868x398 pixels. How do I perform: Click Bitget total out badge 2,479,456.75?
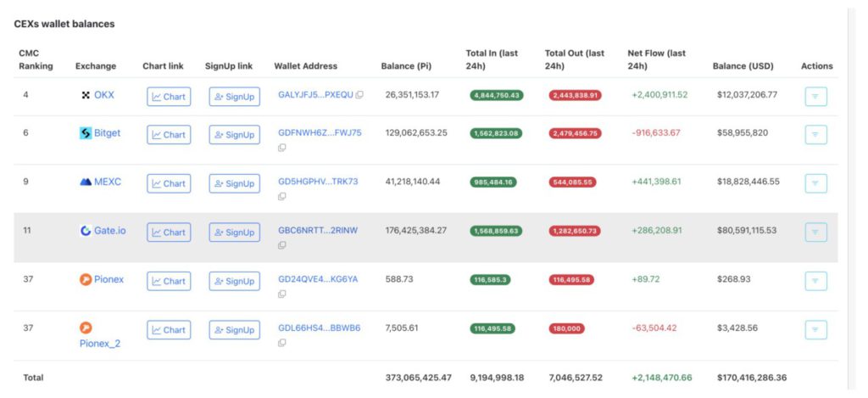[576, 133]
